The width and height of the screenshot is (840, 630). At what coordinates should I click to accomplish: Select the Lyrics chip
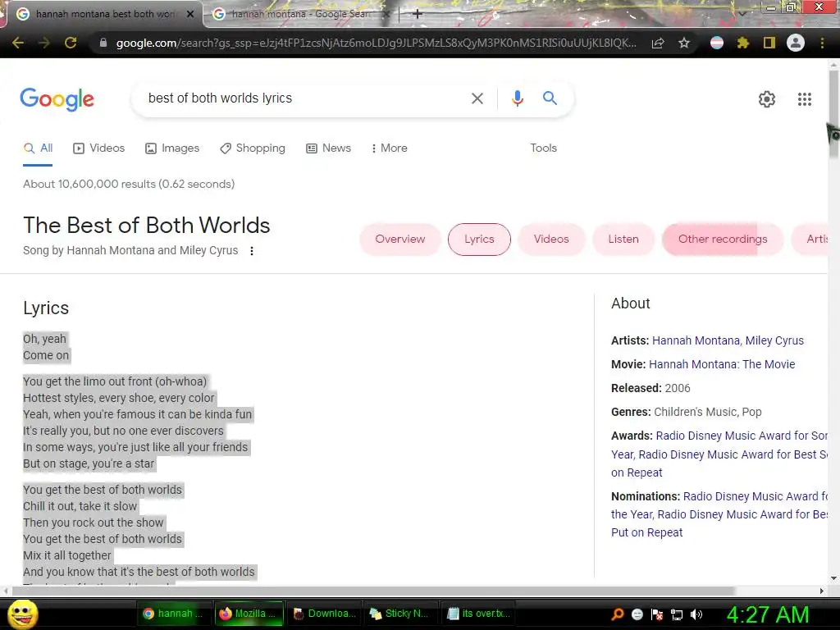479,240
